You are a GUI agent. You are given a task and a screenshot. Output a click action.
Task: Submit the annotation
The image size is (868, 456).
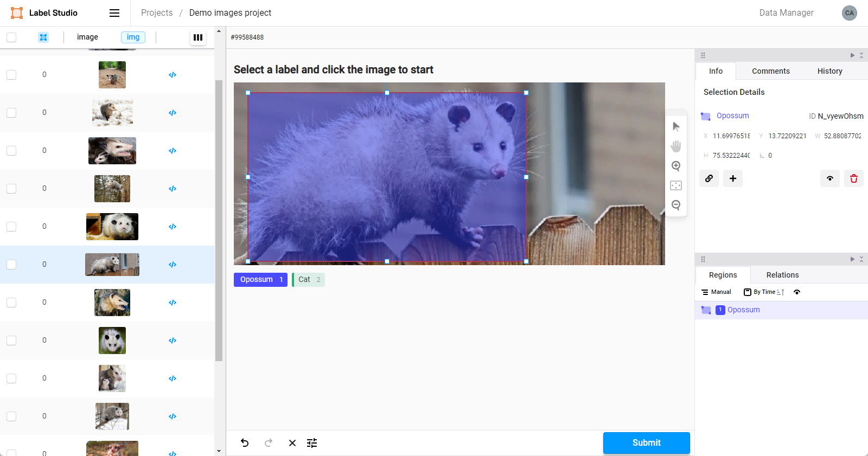[646, 443]
